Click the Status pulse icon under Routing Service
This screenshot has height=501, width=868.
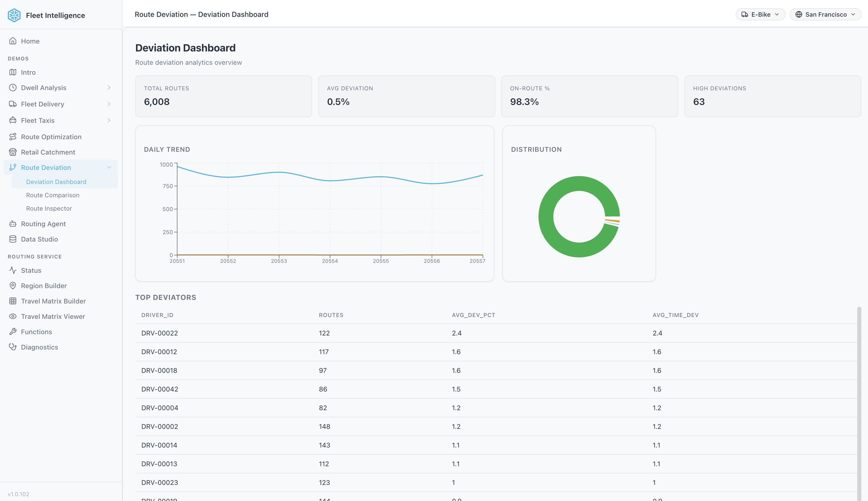click(13, 270)
